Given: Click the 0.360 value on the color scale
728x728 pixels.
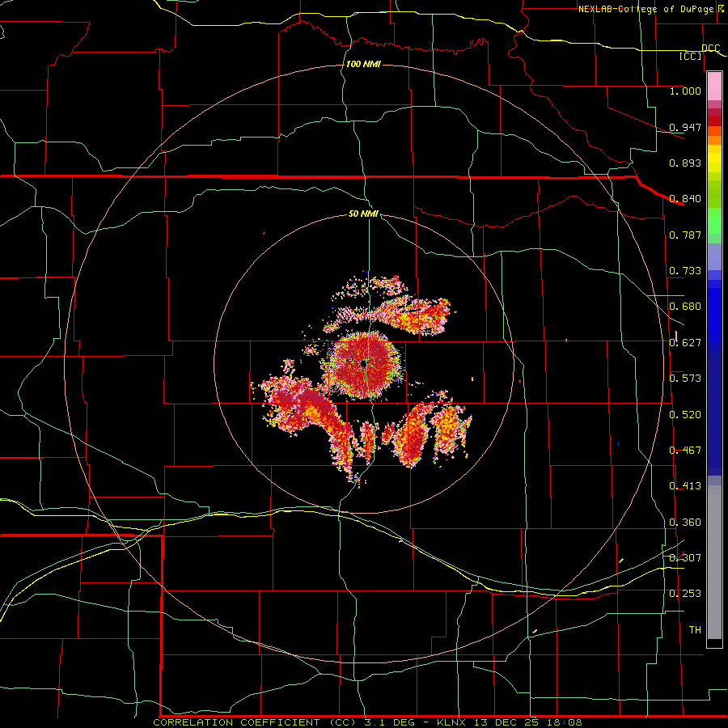Looking at the screenshot, I should click(x=685, y=523).
